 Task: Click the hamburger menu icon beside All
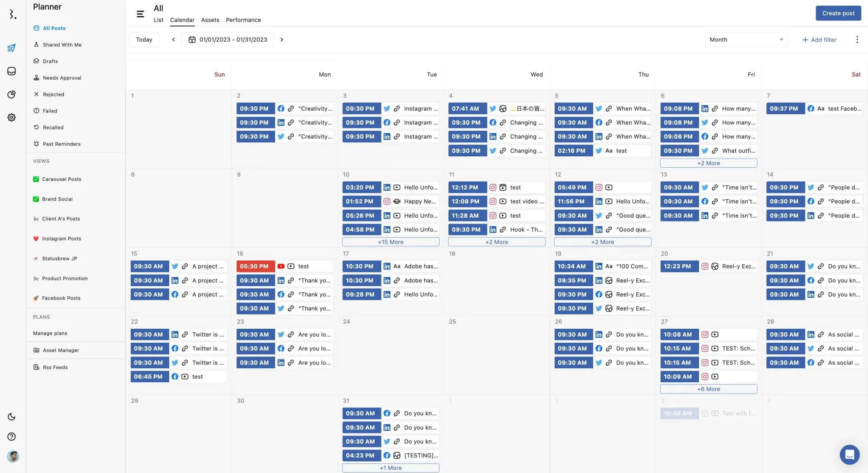140,14
